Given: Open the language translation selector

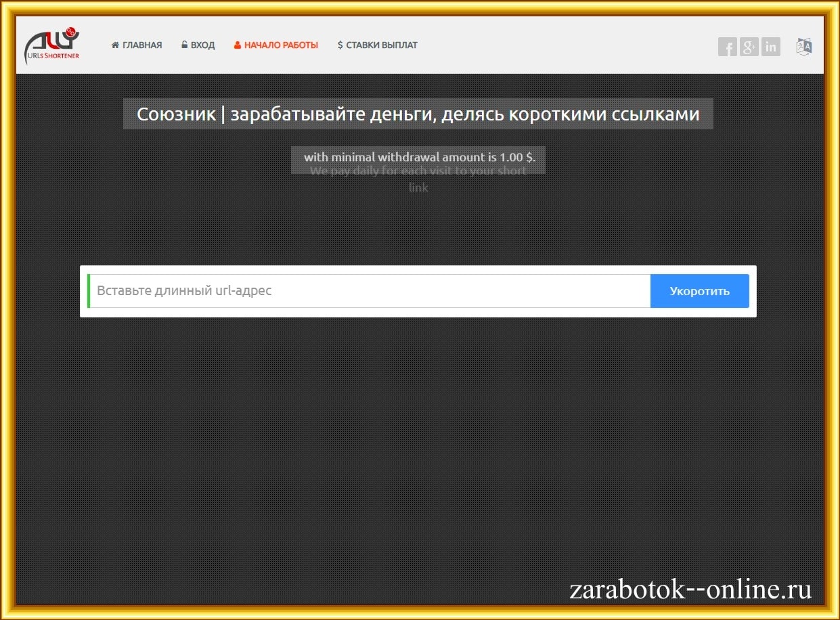Looking at the screenshot, I should pos(804,47).
